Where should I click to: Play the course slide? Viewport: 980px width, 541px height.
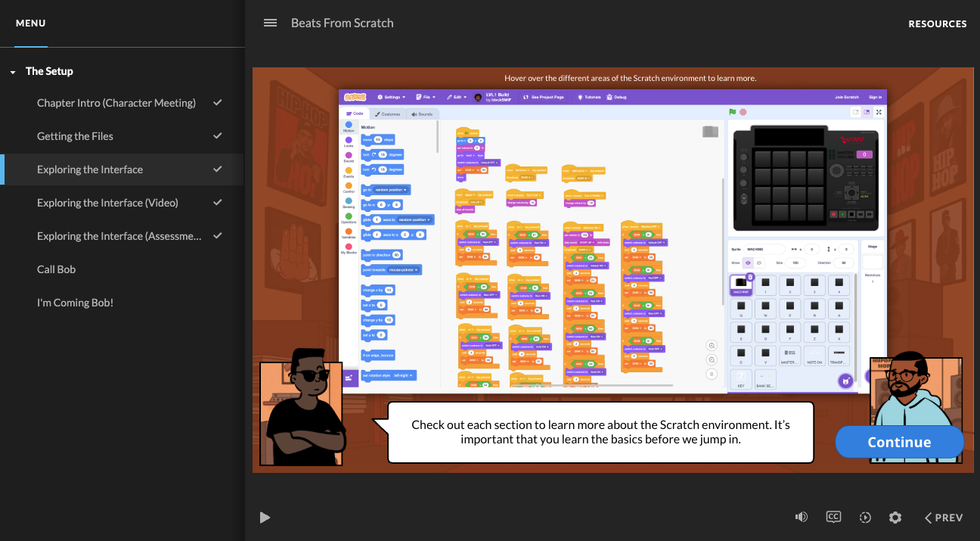(x=265, y=518)
